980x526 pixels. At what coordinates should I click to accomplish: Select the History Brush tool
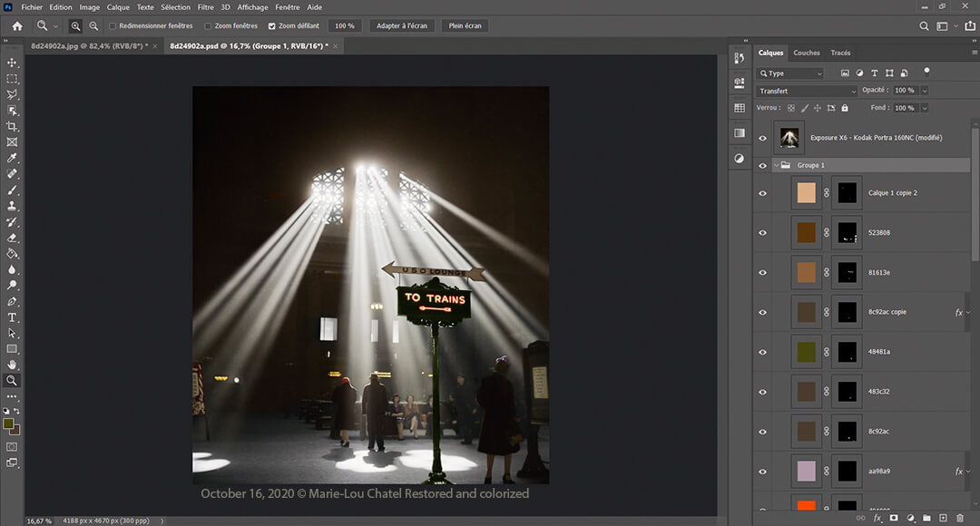(x=12, y=222)
